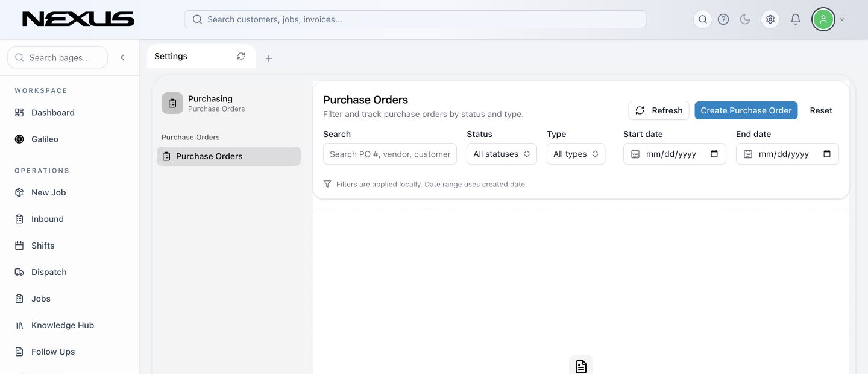Reset the purchase order filters
Viewport: 868px width, 374px height.
coord(821,110)
